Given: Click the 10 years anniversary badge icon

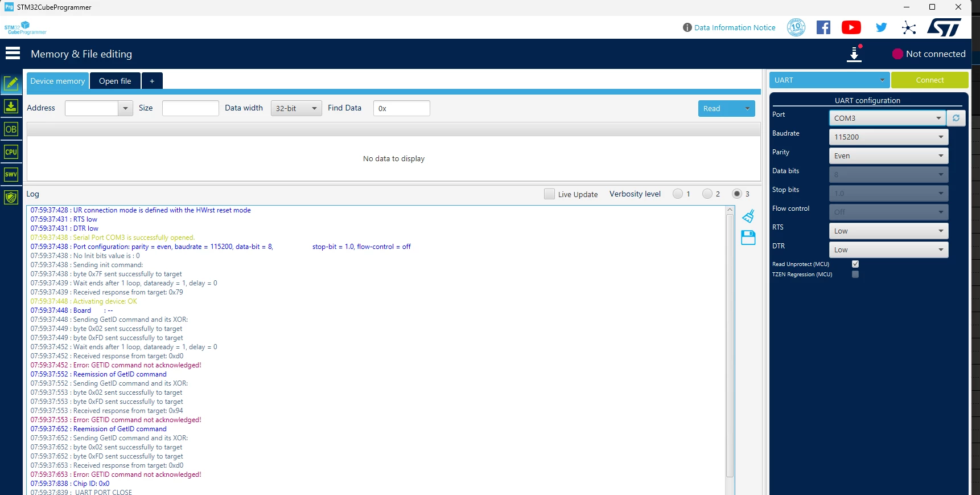Looking at the screenshot, I should point(796,27).
